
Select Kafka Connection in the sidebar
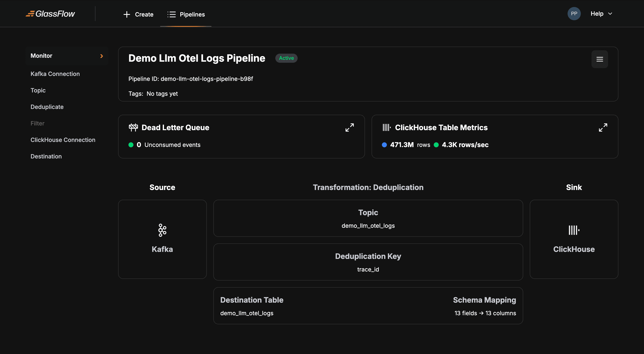55,74
